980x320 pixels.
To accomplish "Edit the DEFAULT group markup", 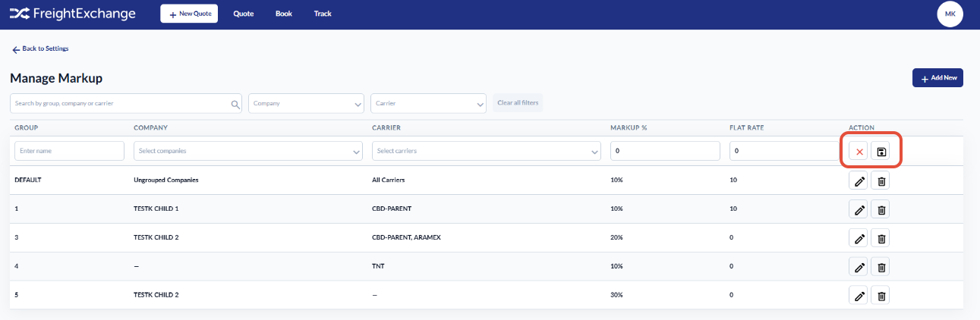I will tap(859, 181).
